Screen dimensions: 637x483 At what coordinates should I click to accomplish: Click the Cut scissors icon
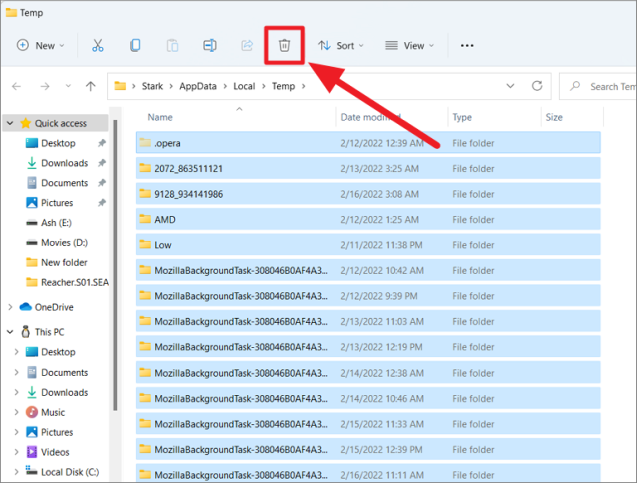coord(97,46)
